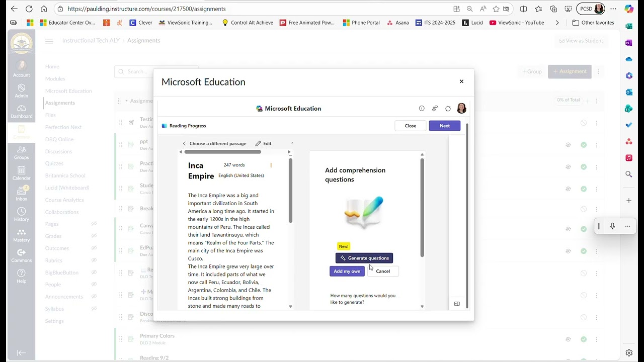Screen dimensions: 644x362
Task: Click the Generate questions button
Action: tap(364, 258)
